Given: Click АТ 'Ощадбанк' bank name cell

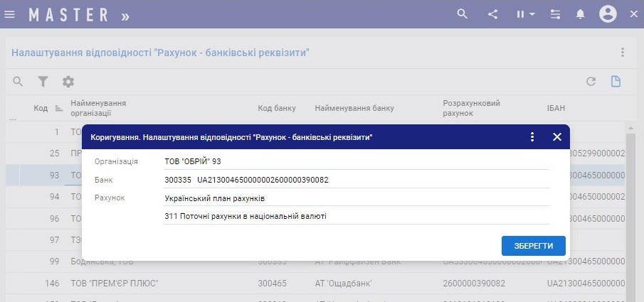Looking at the screenshot, I should click(x=344, y=283).
